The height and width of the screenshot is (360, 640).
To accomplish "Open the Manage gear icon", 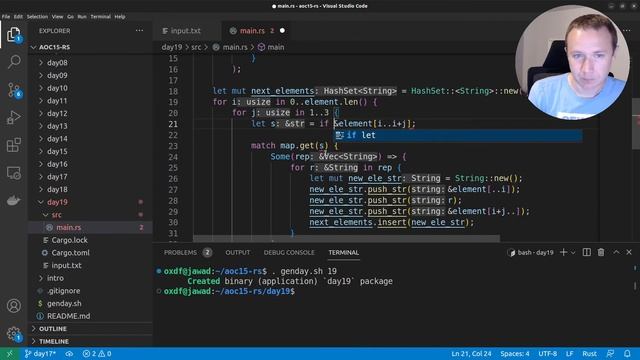I will click(x=14, y=333).
